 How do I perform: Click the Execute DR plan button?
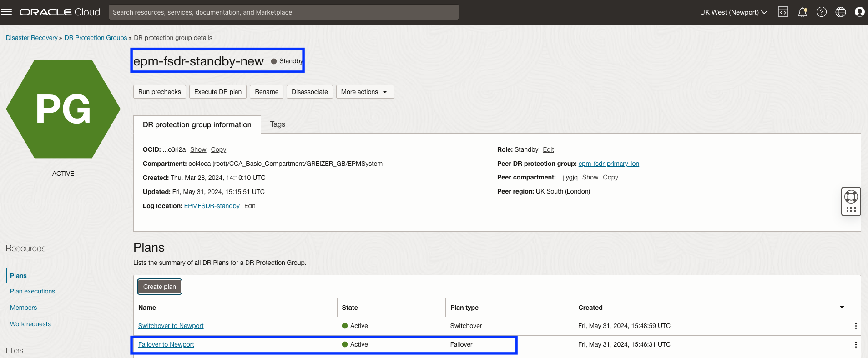point(218,92)
